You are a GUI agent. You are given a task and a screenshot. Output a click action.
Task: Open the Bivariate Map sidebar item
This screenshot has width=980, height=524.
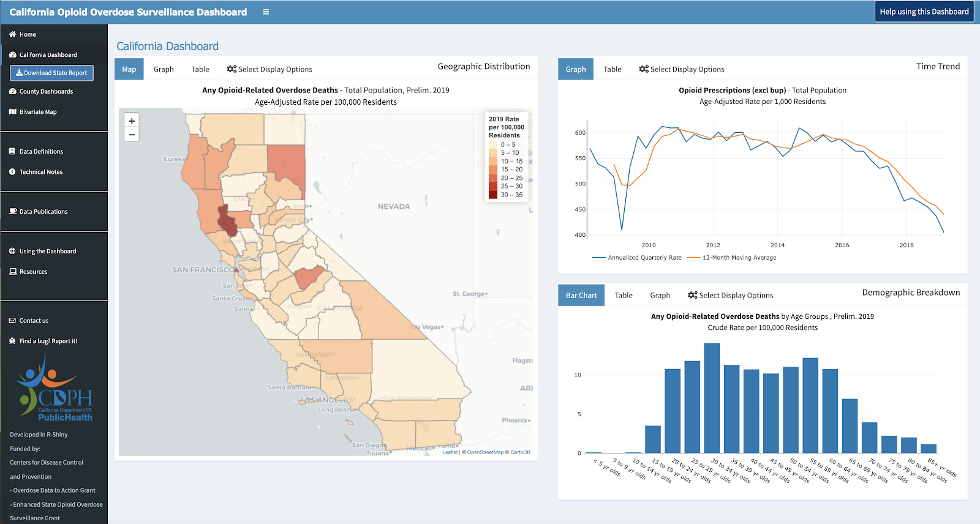tap(37, 112)
